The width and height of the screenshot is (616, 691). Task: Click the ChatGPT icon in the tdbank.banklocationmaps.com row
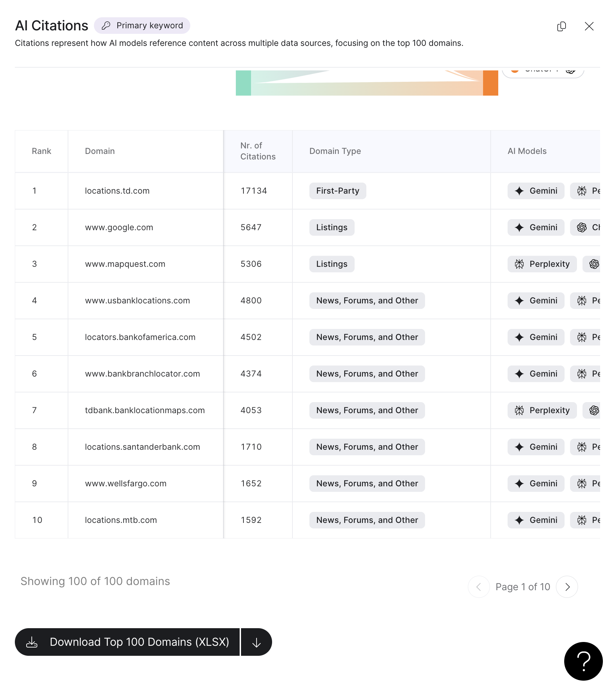594,410
